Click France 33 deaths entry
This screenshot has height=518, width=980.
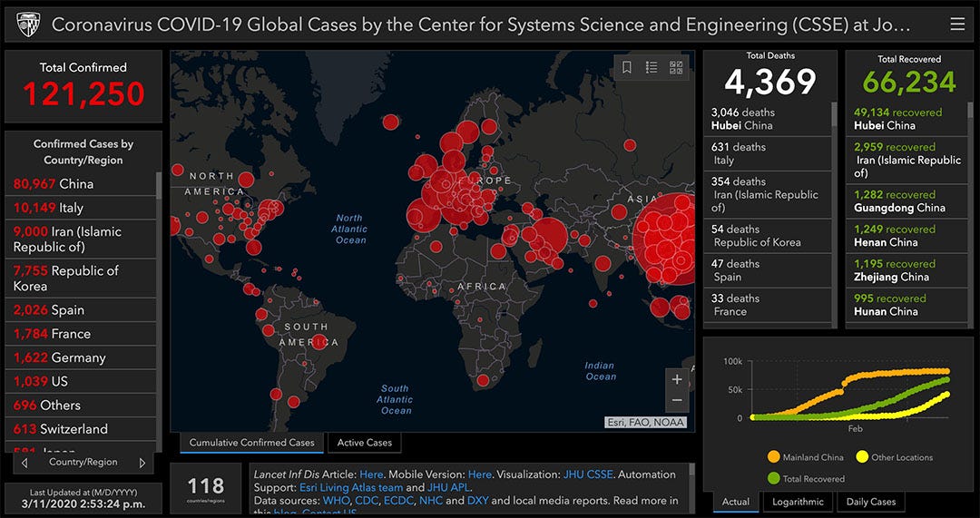pyautogui.click(x=768, y=305)
